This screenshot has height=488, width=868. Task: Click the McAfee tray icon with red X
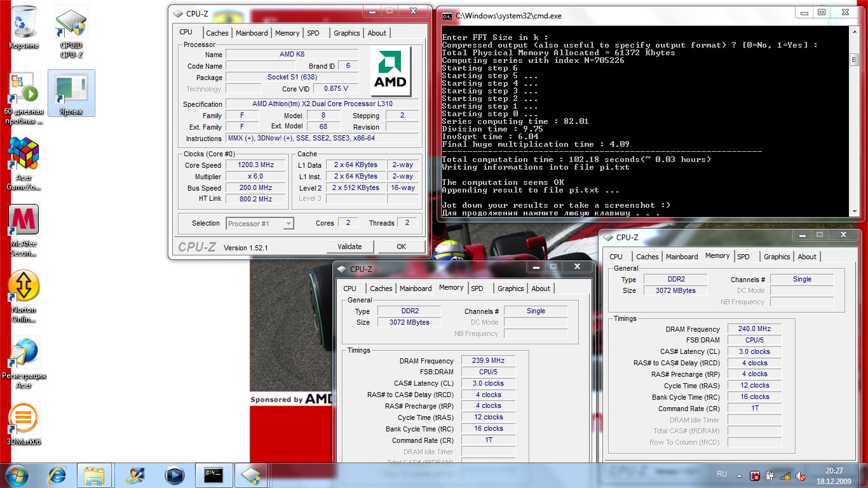(755, 476)
